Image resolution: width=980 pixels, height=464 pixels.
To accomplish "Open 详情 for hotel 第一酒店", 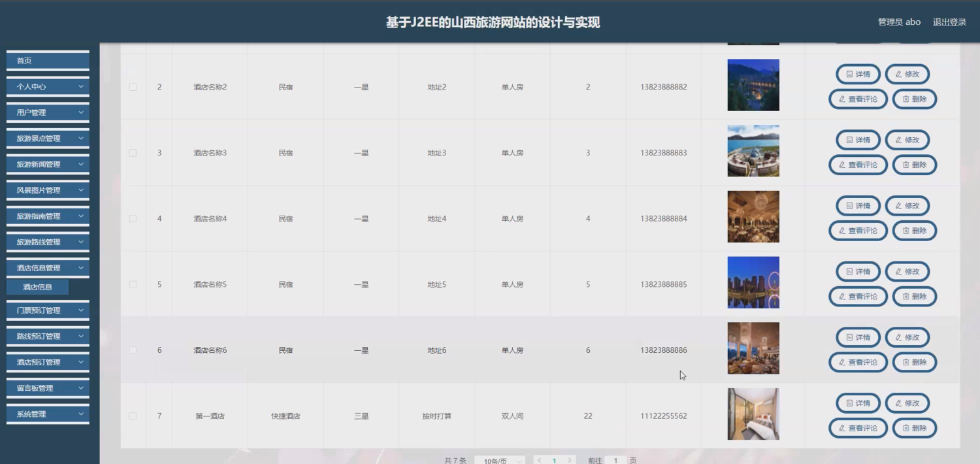I will (x=858, y=403).
